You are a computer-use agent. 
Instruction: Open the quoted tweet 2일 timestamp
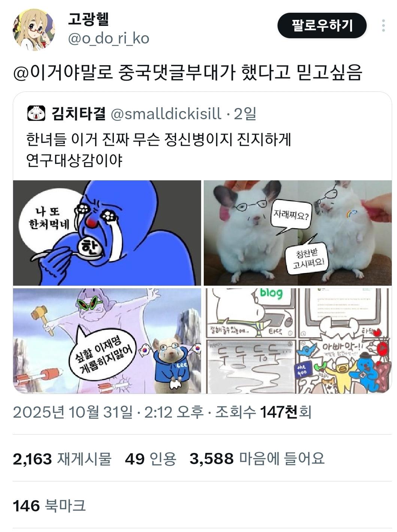(x=245, y=114)
